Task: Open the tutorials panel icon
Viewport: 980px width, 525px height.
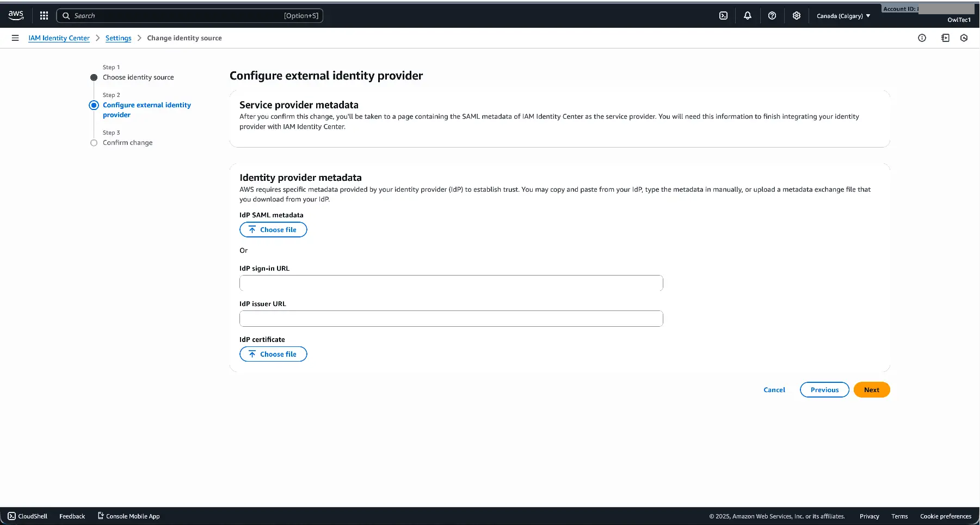Action: [x=945, y=38]
